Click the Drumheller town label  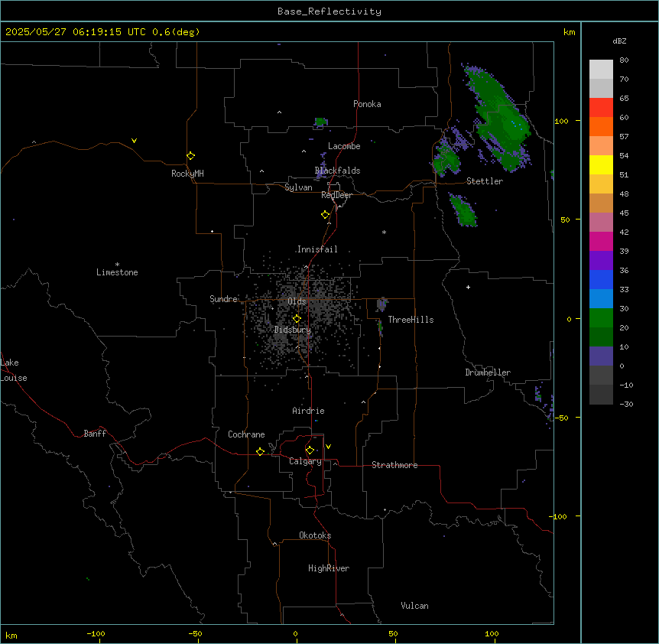[488, 372]
